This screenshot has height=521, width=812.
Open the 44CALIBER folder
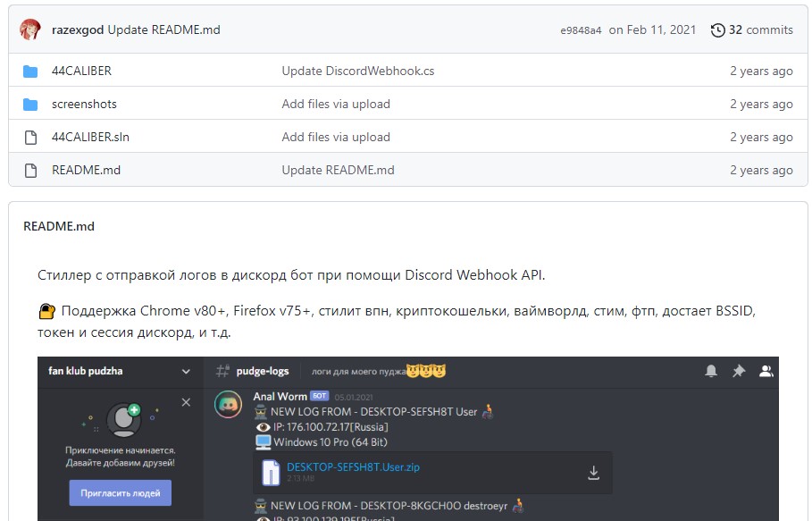coord(81,71)
